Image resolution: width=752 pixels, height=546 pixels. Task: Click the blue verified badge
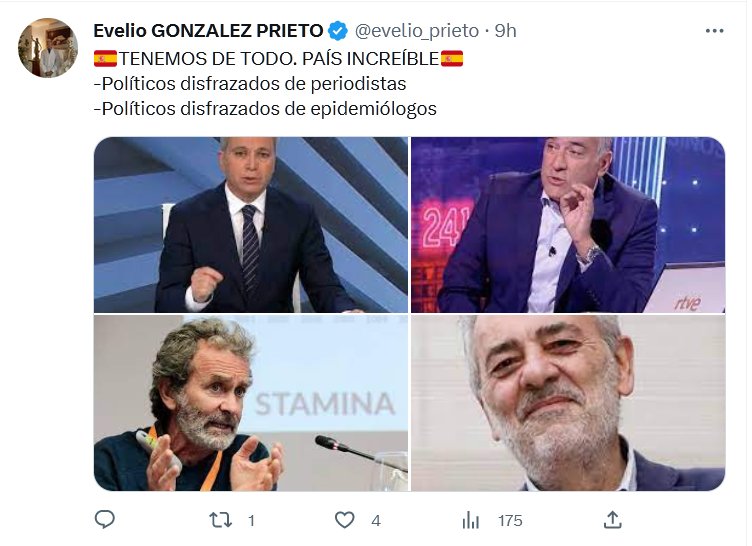(339, 31)
